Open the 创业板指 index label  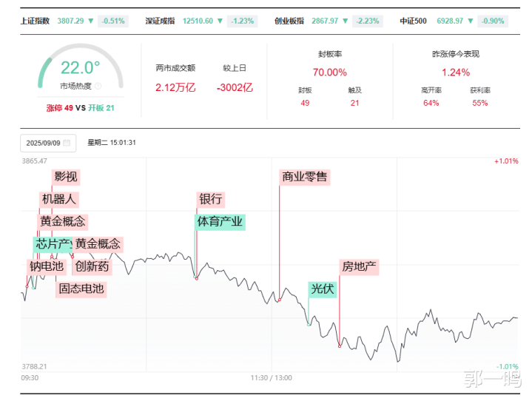(x=289, y=21)
